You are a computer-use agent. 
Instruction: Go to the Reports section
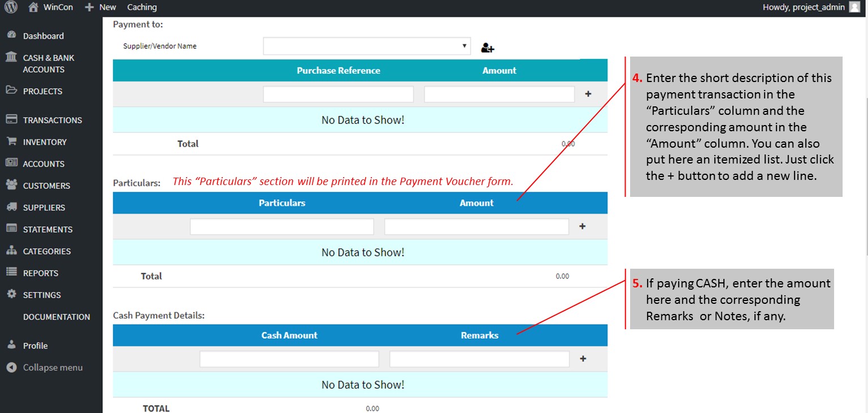point(40,273)
